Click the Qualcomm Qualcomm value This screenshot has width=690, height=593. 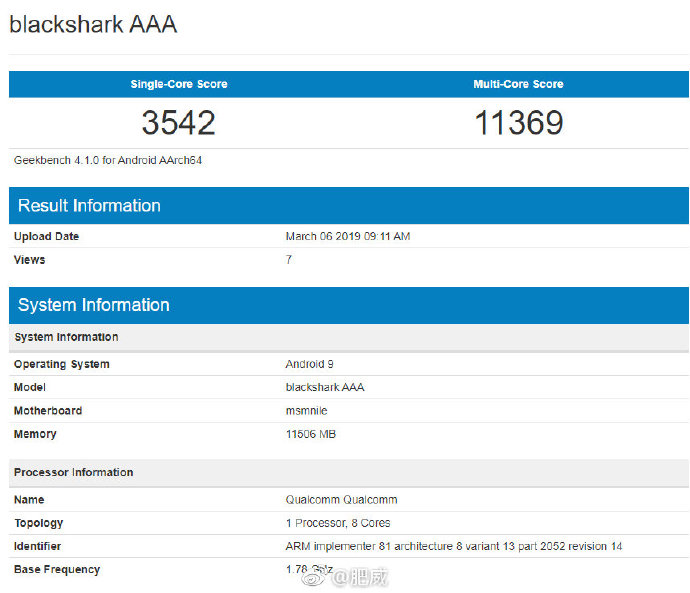341,500
